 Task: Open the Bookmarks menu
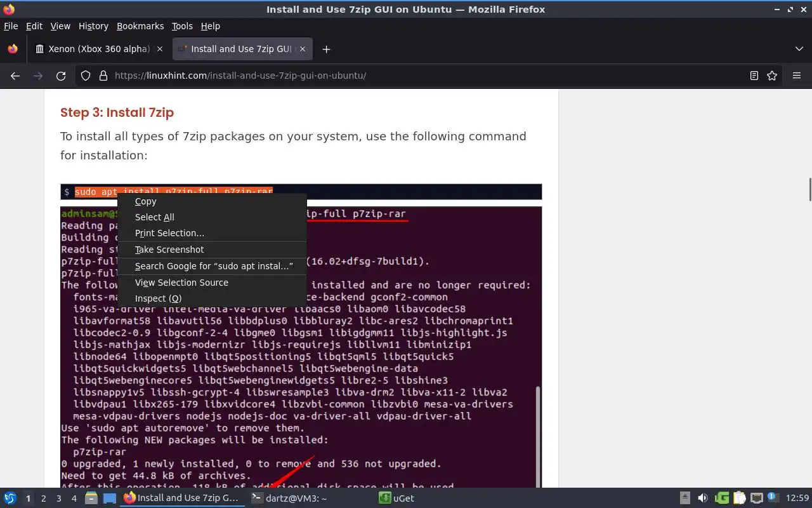pos(140,26)
